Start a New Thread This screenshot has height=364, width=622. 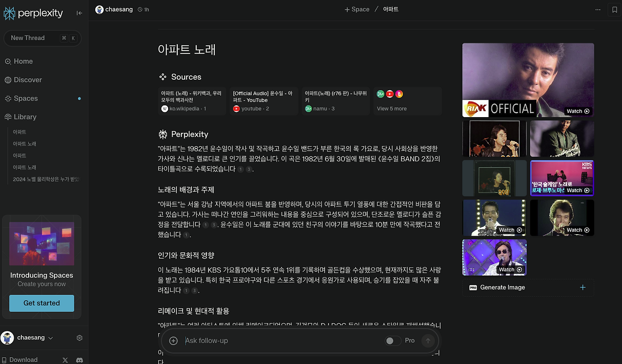[x=42, y=38]
